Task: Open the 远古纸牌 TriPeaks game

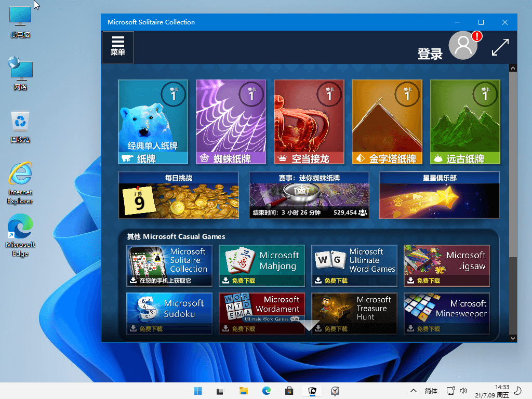Action: [x=465, y=122]
